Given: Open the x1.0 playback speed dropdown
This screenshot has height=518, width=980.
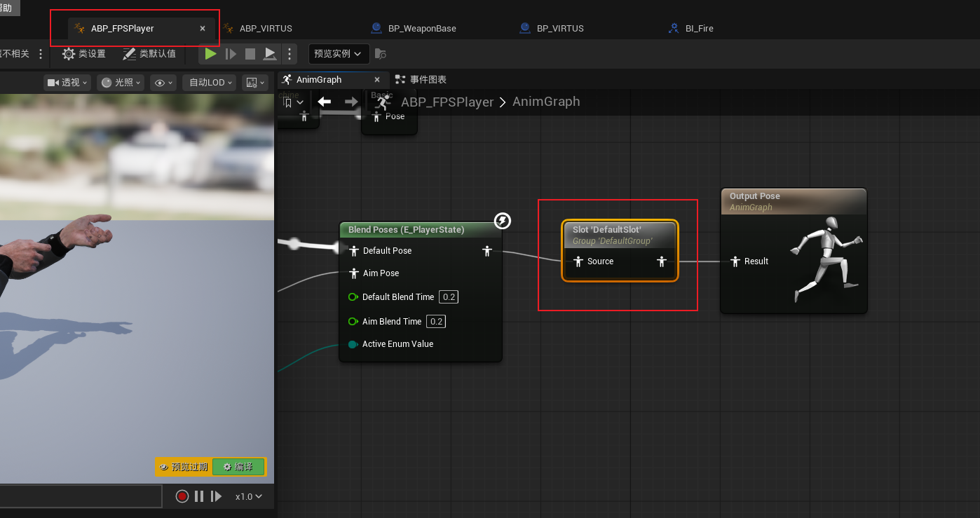Looking at the screenshot, I should tap(248, 496).
